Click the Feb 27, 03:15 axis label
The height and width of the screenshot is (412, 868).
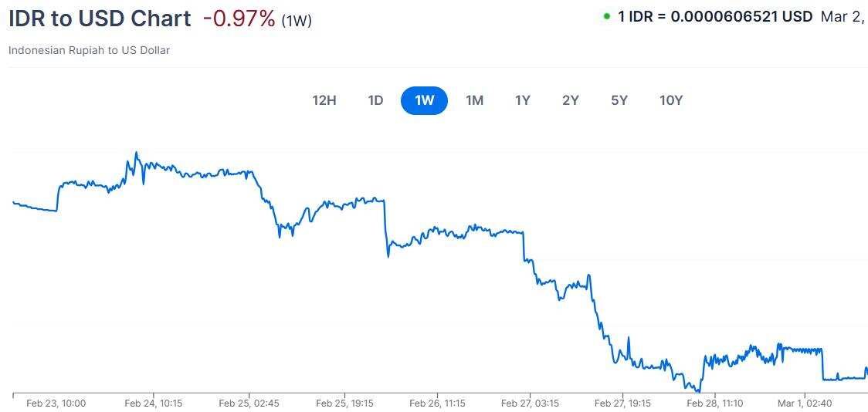[530, 403]
